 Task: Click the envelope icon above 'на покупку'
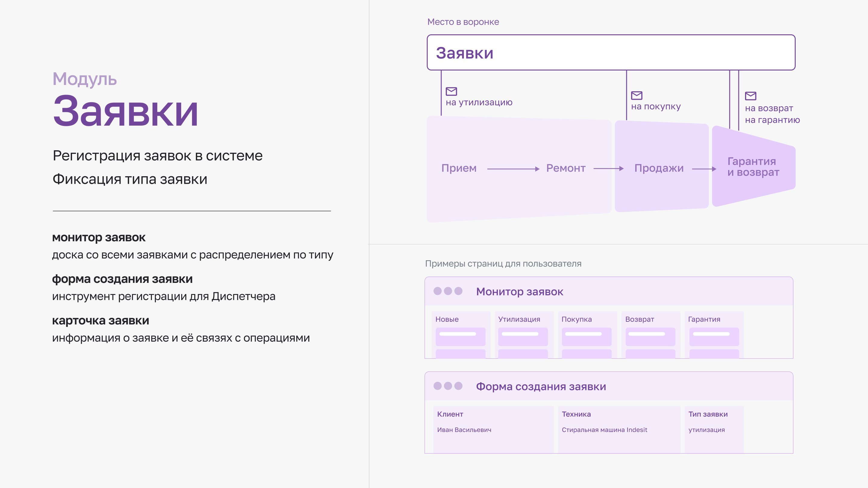637,95
